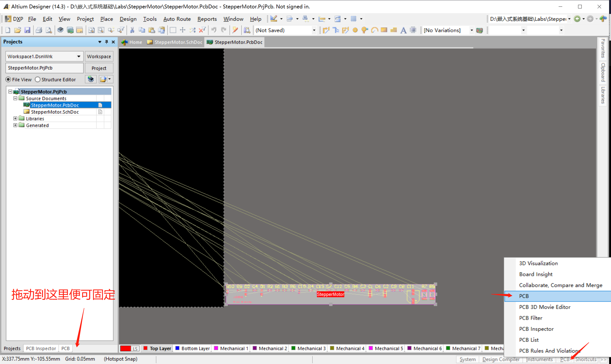Open the Auto Route menu
The image size is (611, 364).
coord(177,19)
